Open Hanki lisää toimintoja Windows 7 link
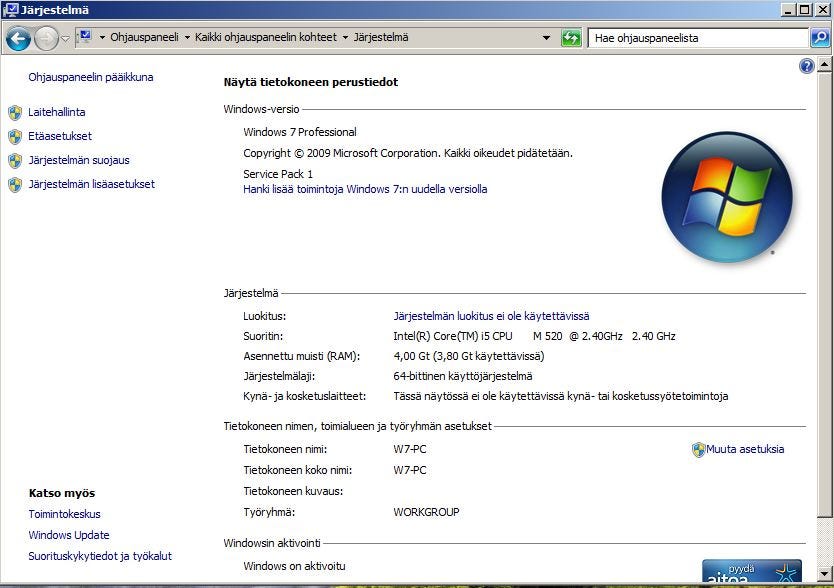This screenshot has width=834, height=588. click(x=365, y=189)
